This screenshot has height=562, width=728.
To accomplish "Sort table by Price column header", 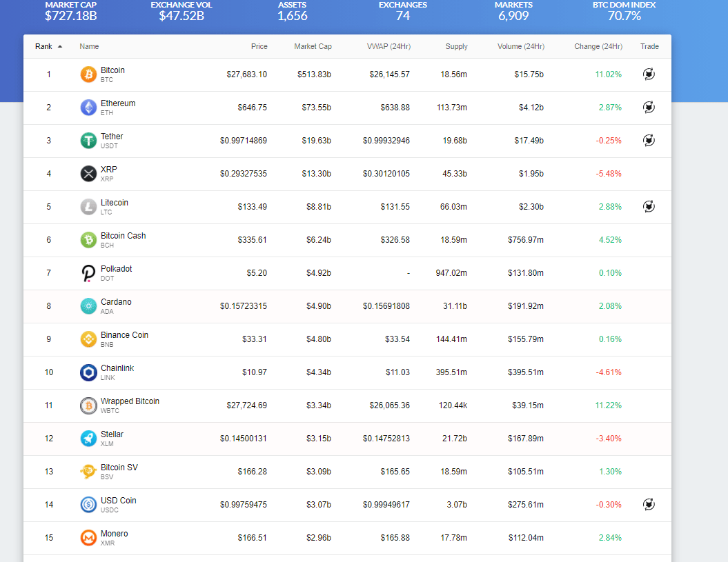I will click(x=259, y=46).
